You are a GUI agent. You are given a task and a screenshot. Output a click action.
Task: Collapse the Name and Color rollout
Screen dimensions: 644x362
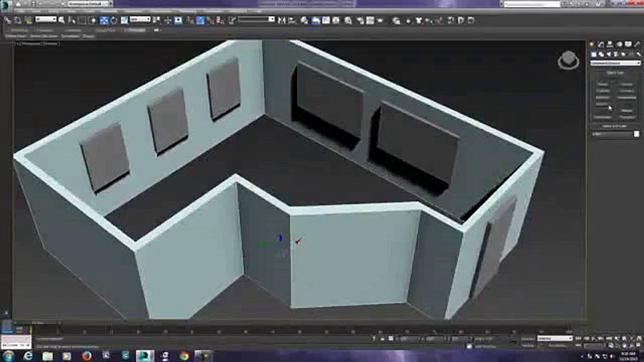click(615, 126)
